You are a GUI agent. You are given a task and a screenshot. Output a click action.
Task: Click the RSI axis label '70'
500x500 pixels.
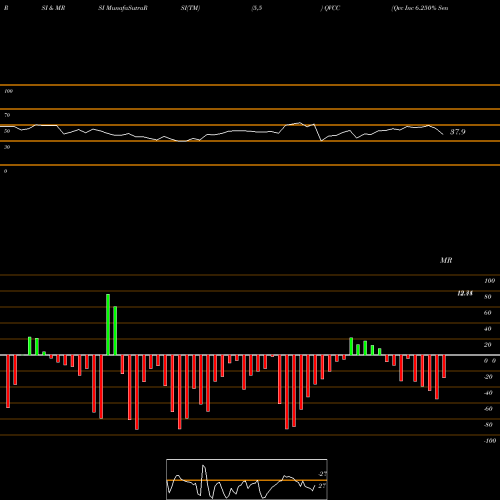pyautogui.click(x=7, y=115)
